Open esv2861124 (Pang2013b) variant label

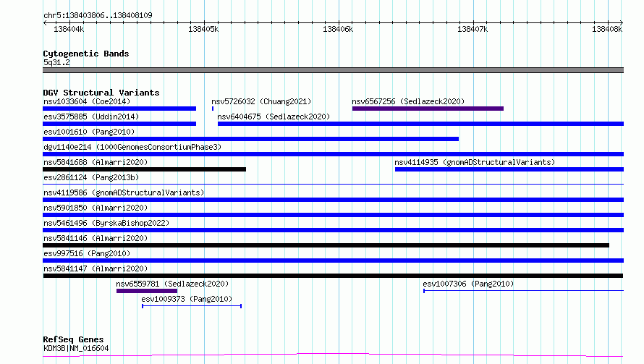pyautogui.click(x=91, y=177)
